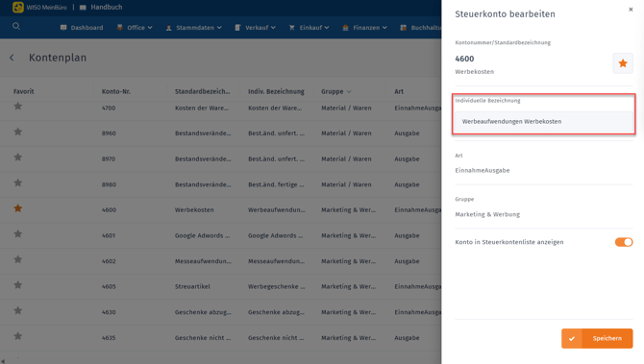Mark account 4635 as favorite
Image resolution: width=644 pixels, height=364 pixels.
point(17,336)
